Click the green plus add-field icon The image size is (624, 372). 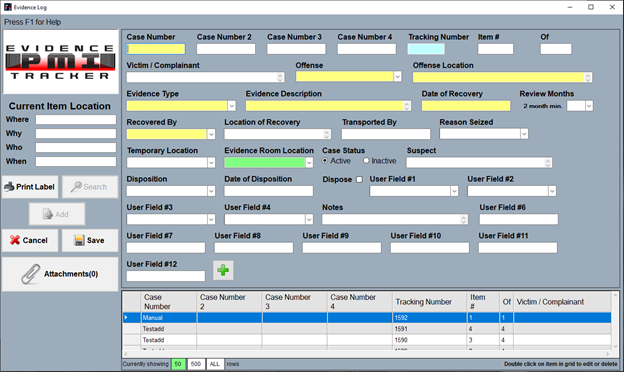(223, 270)
